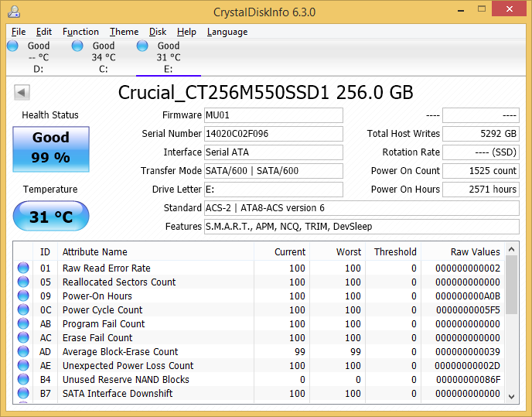This screenshot has height=417, width=532.
Task: Select the D: disk status icon
Action: 12,46
